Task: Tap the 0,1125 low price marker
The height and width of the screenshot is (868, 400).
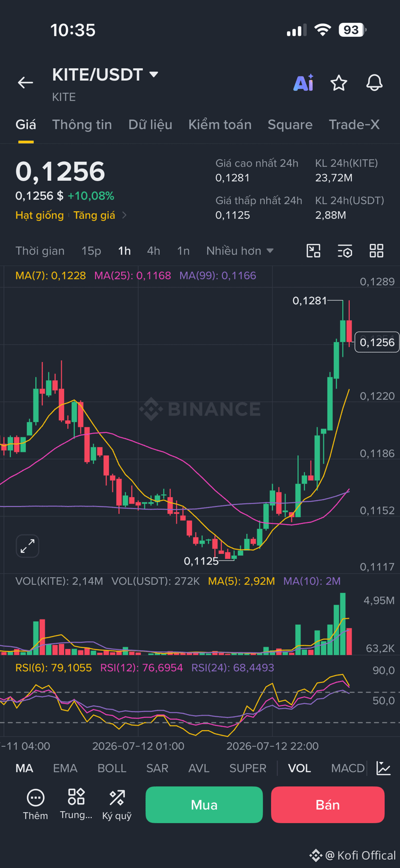Action: [x=201, y=561]
